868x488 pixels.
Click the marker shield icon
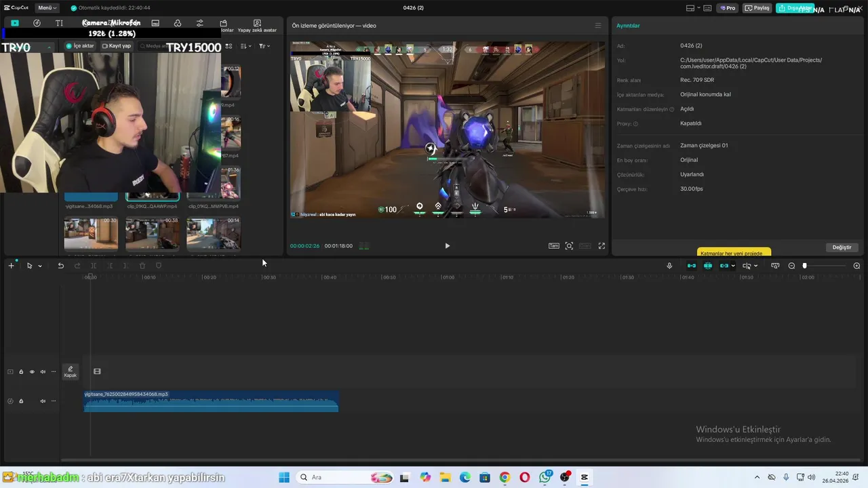tap(159, 266)
